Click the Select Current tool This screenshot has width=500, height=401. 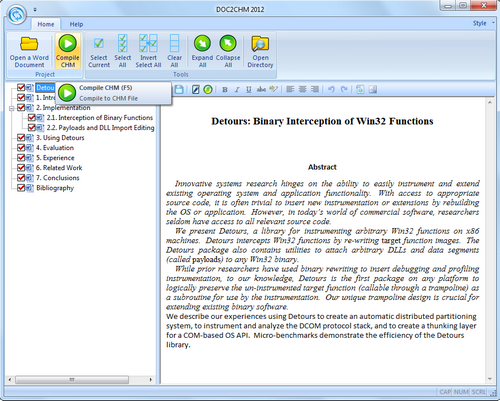99,51
